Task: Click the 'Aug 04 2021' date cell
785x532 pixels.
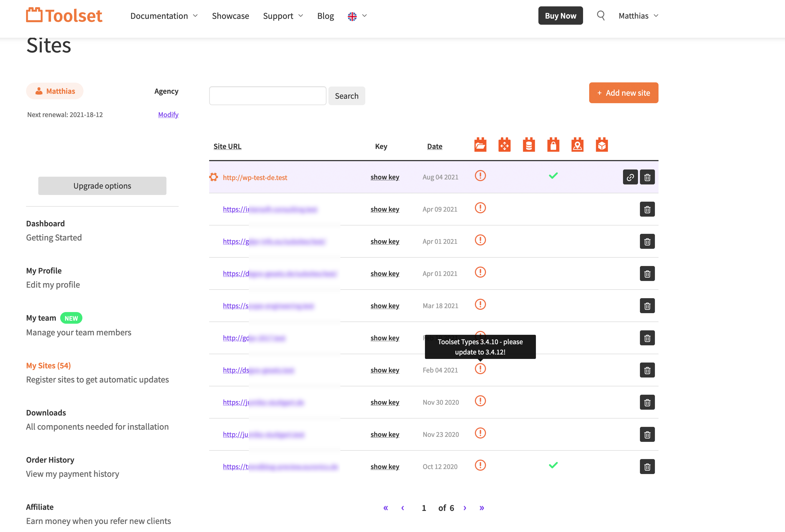Action: tap(440, 177)
